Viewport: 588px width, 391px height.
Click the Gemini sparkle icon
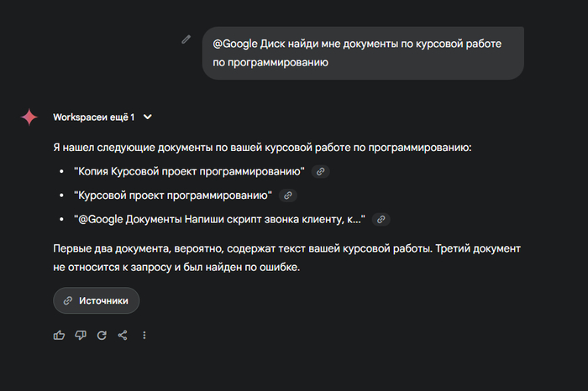click(x=29, y=117)
